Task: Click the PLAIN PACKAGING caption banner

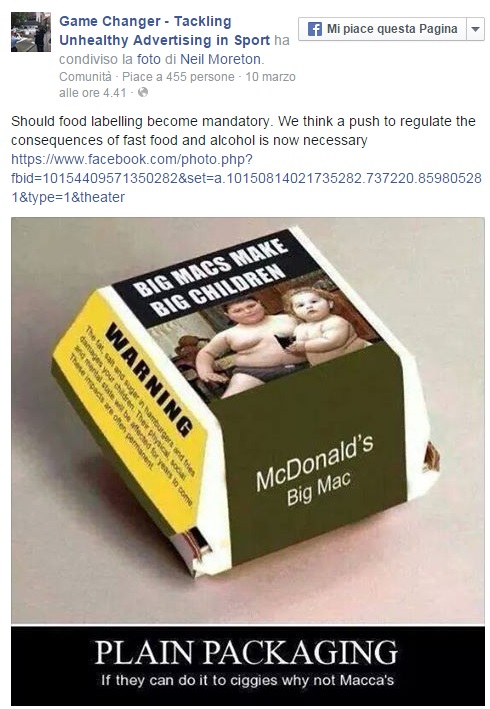Action: coord(248,666)
